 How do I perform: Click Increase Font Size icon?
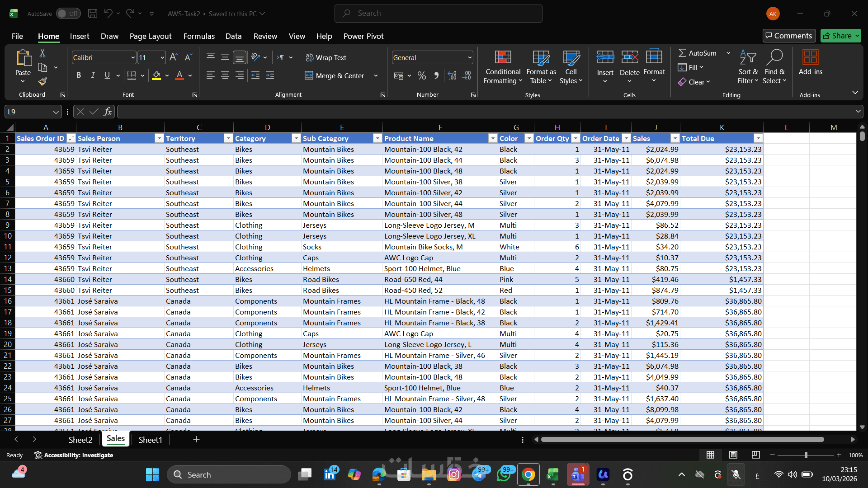coord(174,57)
